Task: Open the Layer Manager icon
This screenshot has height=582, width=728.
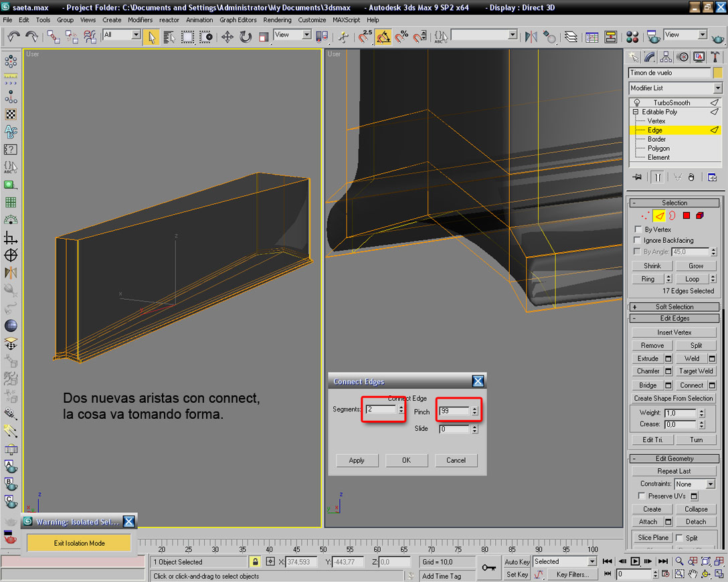Action: (x=571, y=37)
